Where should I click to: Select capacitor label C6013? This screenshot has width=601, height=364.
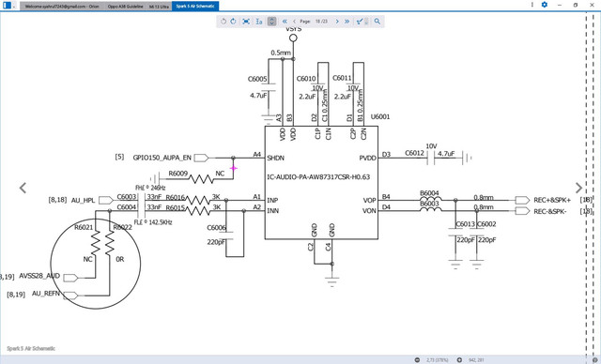coord(466,224)
